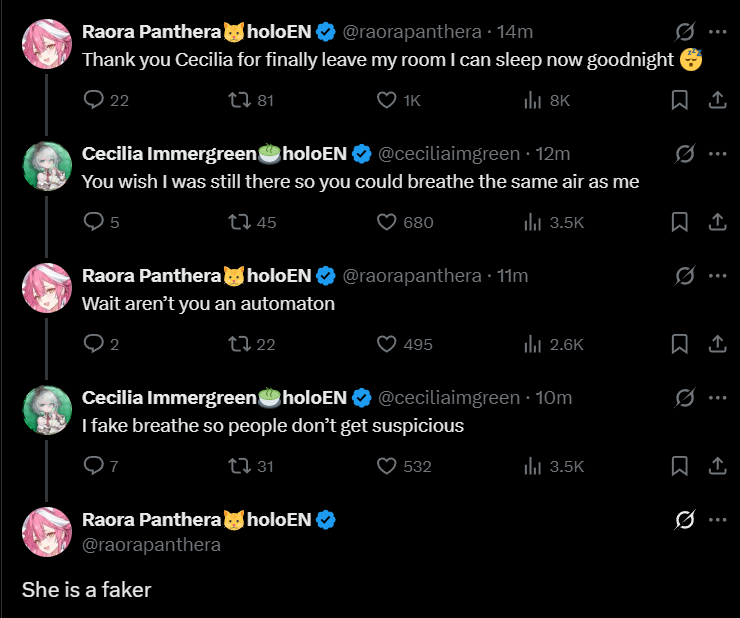Open @ceciliaimgreen handle on 12m tweet

[448, 154]
